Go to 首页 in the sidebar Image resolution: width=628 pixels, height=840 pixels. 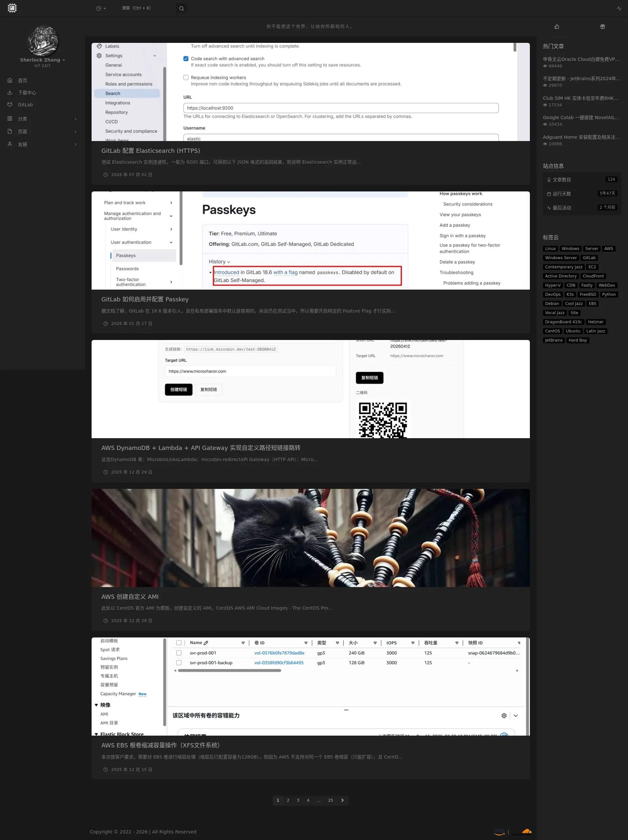[43, 80]
